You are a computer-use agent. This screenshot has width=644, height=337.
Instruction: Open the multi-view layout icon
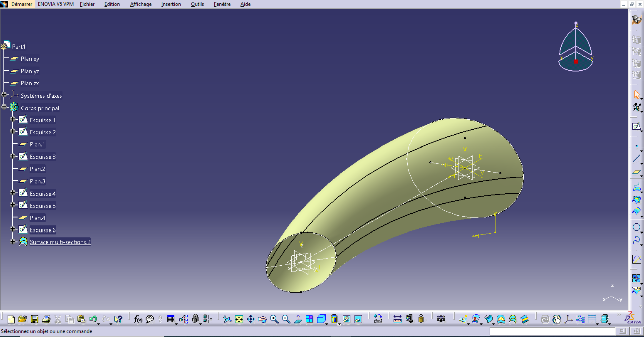click(309, 319)
